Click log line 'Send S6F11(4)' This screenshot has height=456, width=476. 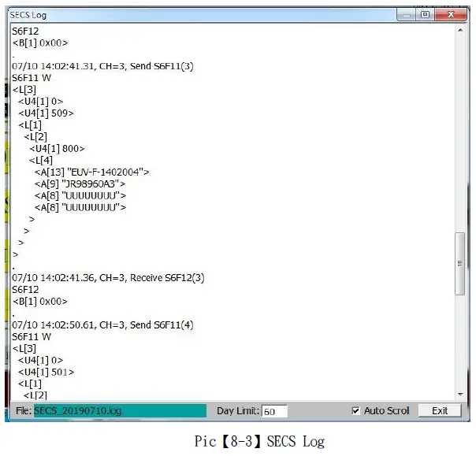102,325
